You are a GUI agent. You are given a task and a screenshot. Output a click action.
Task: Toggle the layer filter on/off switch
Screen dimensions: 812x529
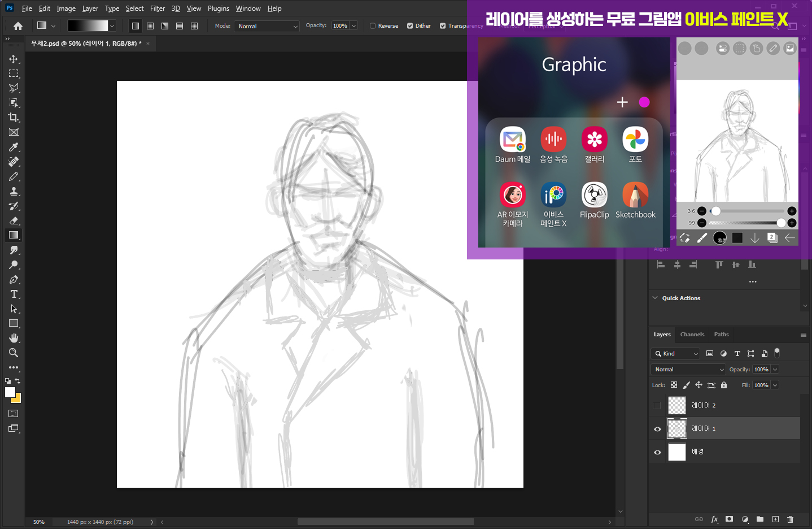[777, 353]
